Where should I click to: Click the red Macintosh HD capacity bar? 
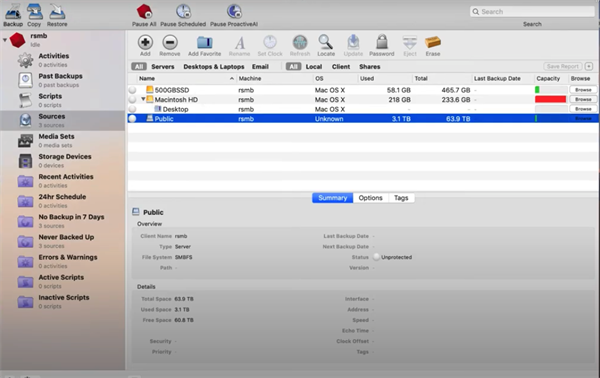click(550, 99)
